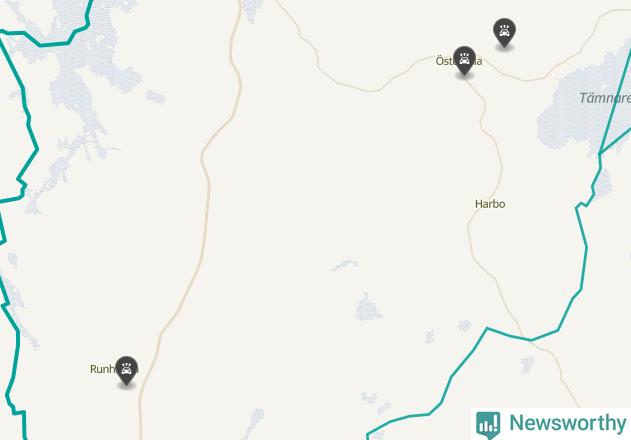Click the visible "Öst" part of Östervåla label

click(x=444, y=61)
